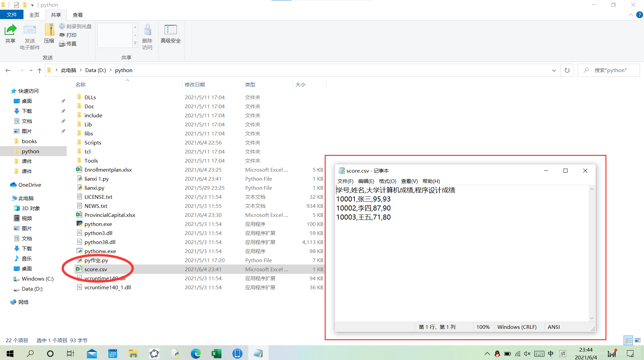
Task: Click Burn to disc (刻录到光盘)
Action: point(75,26)
